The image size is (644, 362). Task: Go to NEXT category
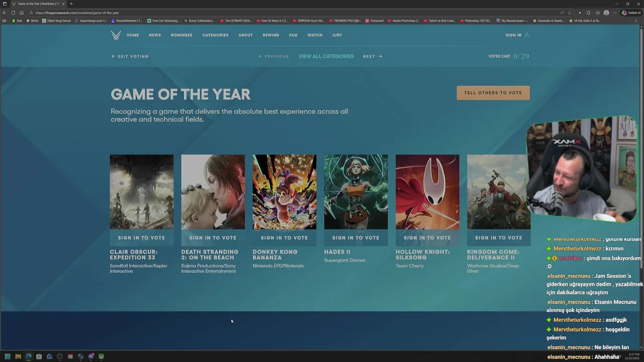pos(373,56)
